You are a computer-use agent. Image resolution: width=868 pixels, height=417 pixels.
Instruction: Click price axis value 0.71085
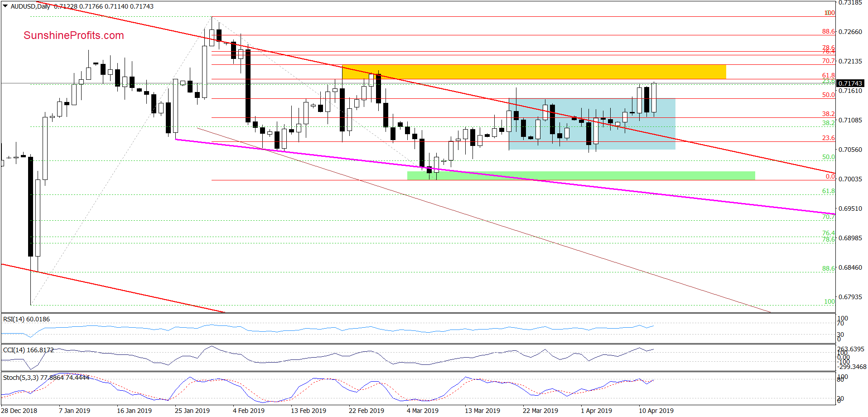point(850,120)
